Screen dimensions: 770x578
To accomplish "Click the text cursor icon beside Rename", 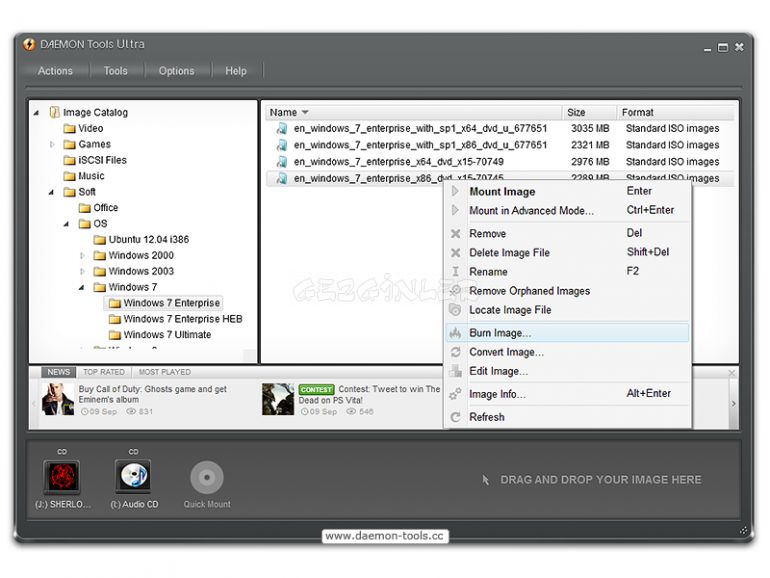I will click(x=456, y=272).
